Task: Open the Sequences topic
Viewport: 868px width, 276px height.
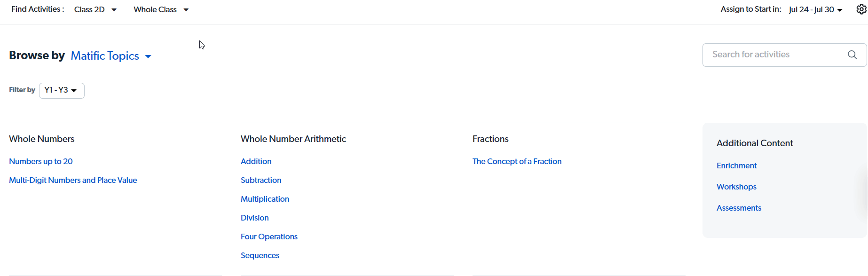Action: [260, 255]
